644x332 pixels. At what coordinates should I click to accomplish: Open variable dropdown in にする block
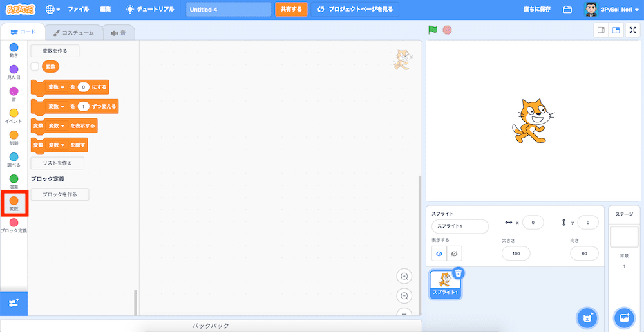pos(57,87)
